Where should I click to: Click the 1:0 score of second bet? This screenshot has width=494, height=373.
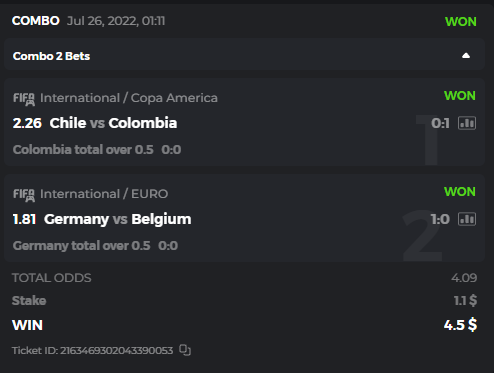pos(440,219)
